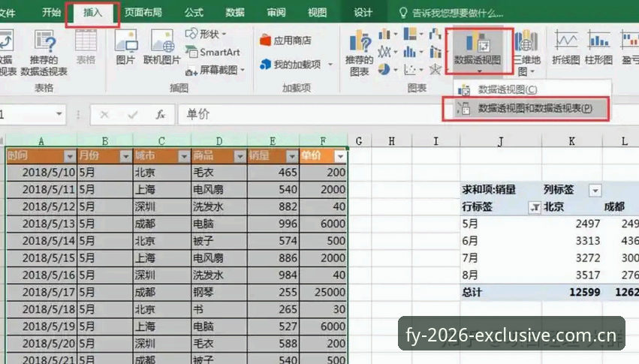Open the 月份 column filter dropdown
This screenshot has width=639, height=364.
pos(125,156)
